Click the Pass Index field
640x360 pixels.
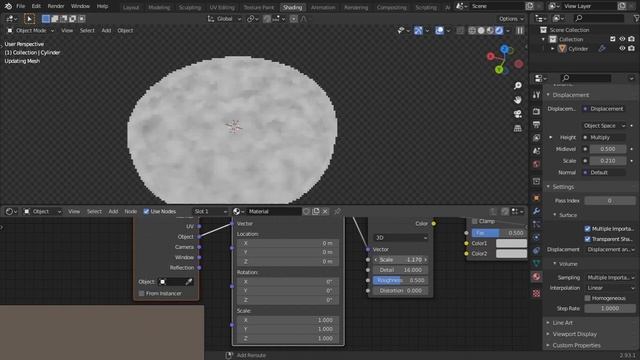(x=610, y=200)
